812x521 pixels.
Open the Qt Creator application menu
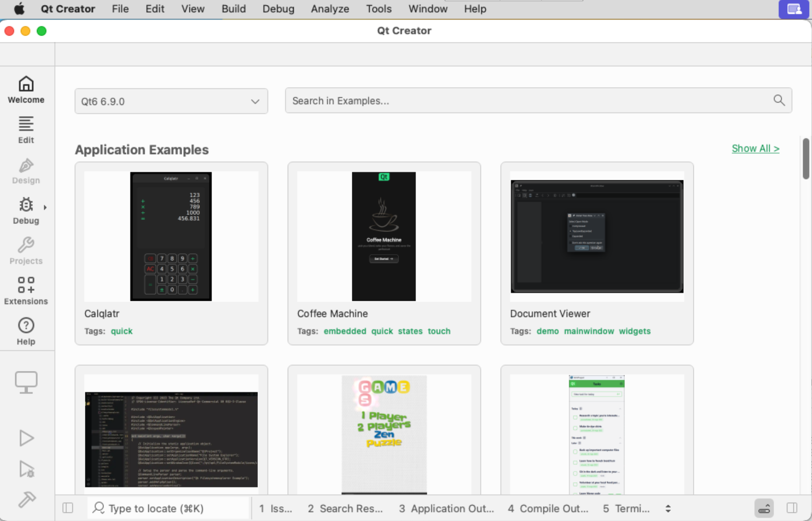click(x=68, y=9)
